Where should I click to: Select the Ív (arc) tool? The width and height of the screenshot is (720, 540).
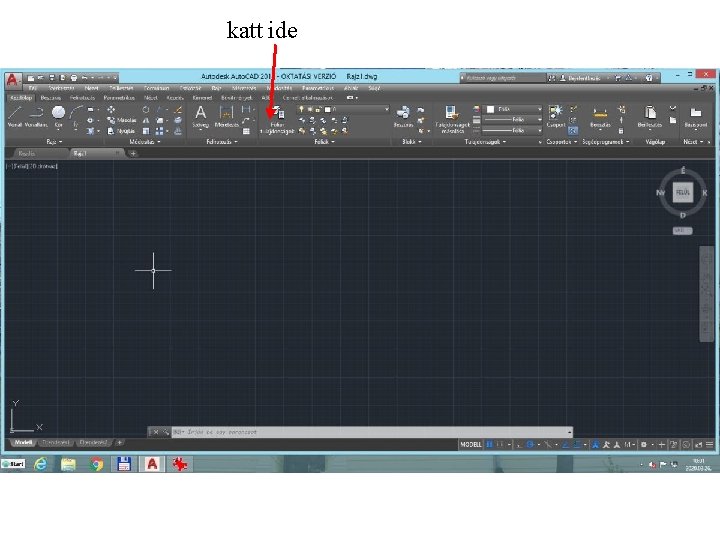76,116
